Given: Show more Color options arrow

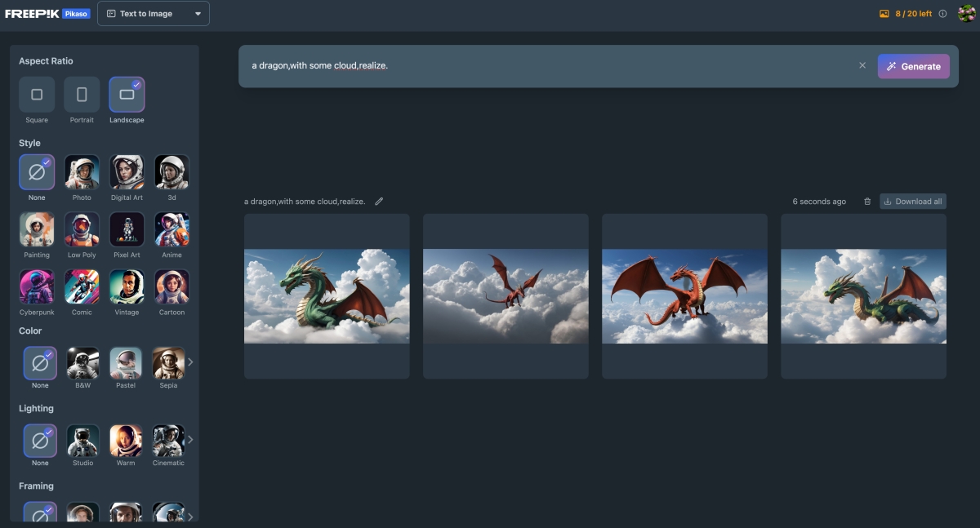Looking at the screenshot, I should (190, 362).
